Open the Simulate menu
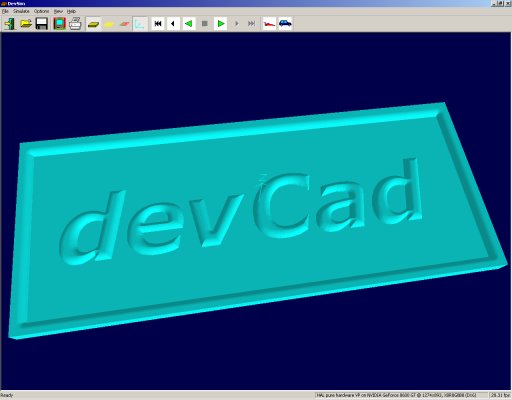This screenshot has width=512, height=400. [x=21, y=11]
